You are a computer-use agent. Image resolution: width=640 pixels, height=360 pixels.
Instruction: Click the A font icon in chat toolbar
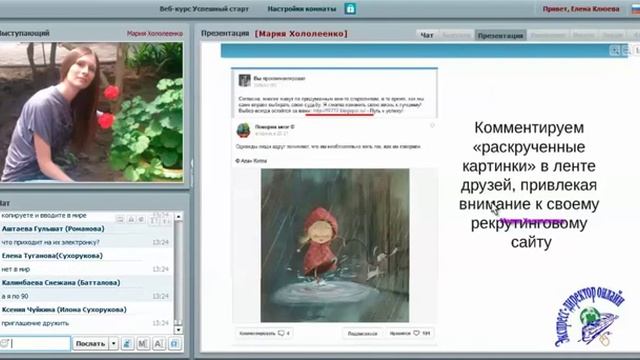click(x=158, y=344)
